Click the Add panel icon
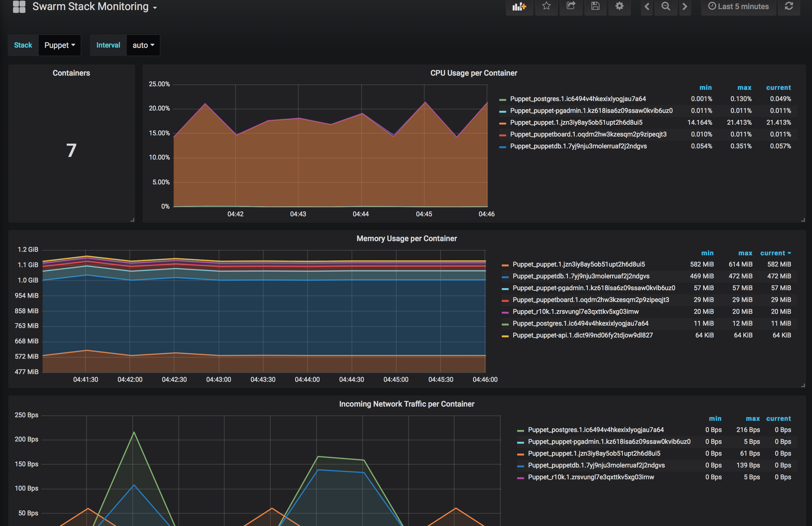Image resolution: width=812 pixels, height=526 pixels. 519,7
